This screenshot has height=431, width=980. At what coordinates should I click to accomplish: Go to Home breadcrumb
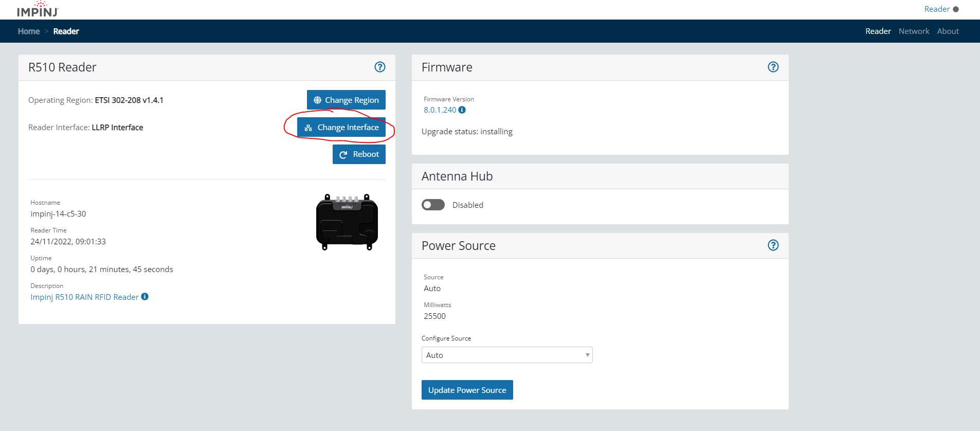pyautogui.click(x=29, y=31)
